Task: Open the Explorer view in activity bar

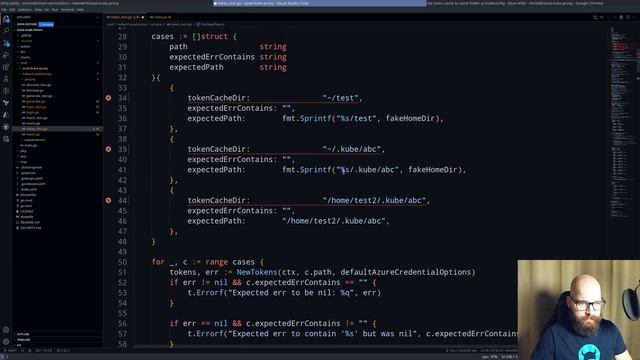Action: [6, 19]
